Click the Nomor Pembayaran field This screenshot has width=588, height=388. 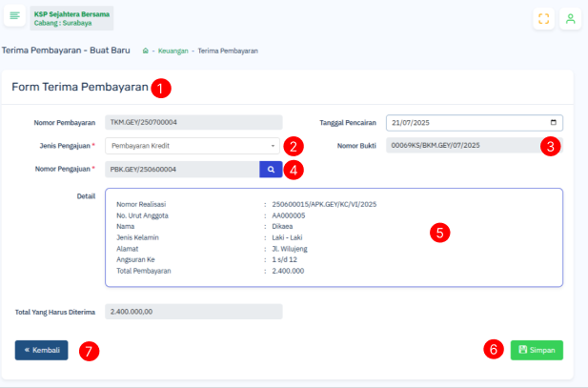coord(193,122)
